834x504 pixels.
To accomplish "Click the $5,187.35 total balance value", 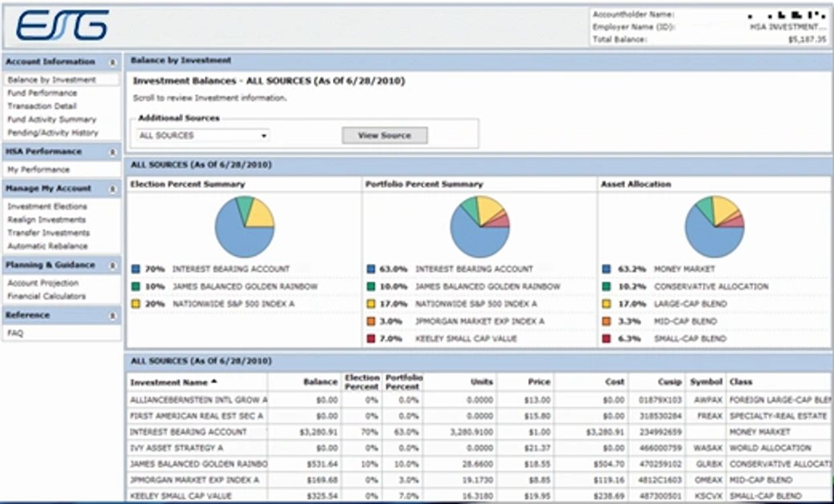I will tap(808, 40).
